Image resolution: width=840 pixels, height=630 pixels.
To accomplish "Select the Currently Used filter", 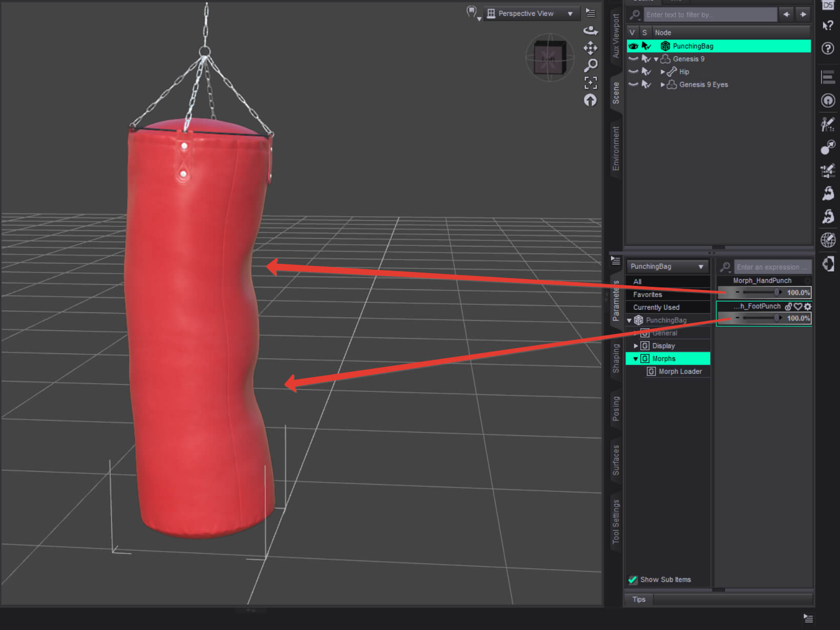I will tap(667, 307).
